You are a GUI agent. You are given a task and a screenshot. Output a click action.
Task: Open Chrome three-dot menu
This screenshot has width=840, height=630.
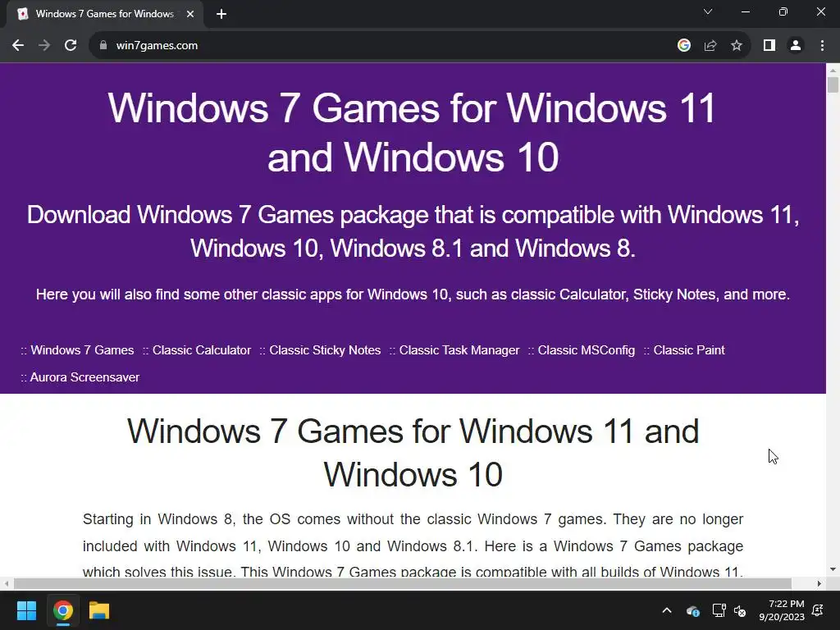pyautogui.click(x=822, y=46)
